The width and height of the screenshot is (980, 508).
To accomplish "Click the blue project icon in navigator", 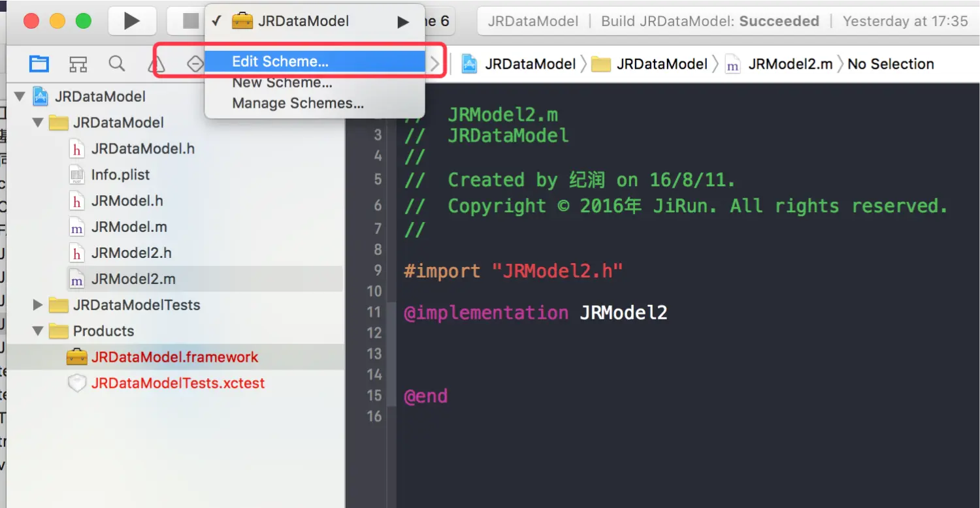I will coord(41,97).
